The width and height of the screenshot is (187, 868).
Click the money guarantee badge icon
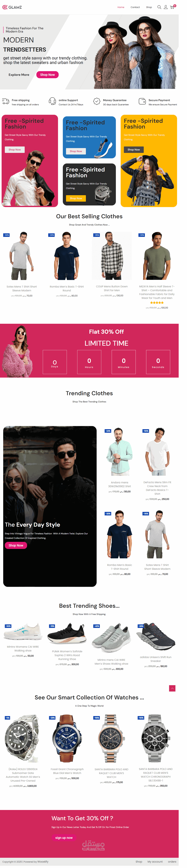point(97,101)
